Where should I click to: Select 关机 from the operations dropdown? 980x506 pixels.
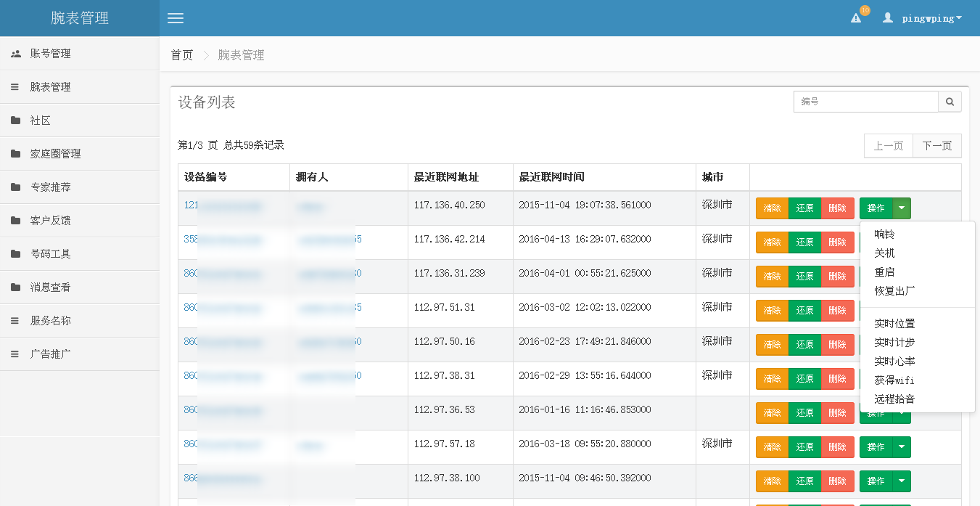pyautogui.click(x=918, y=253)
